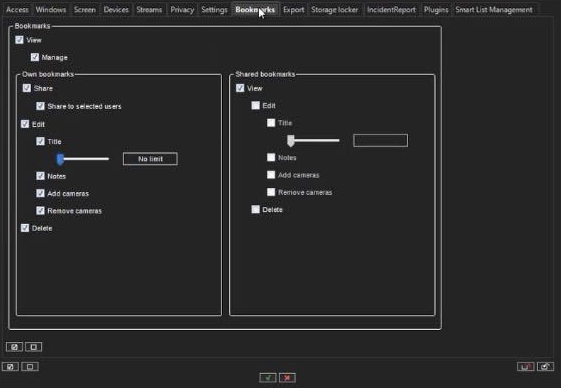
Task: Uncheck the top-level Bookmarks View checkbox
Action: tap(19, 40)
